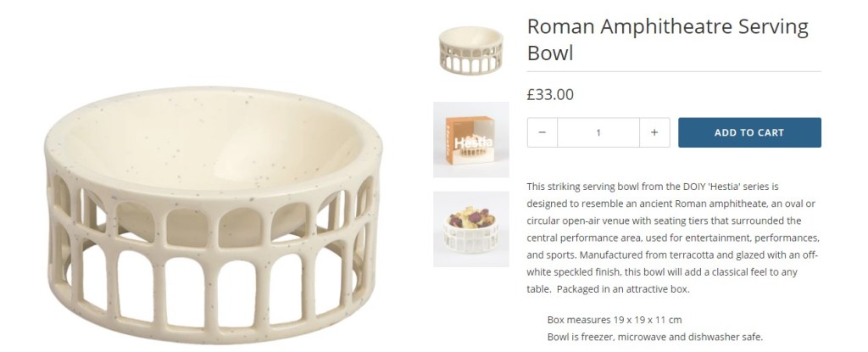868x352 pixels.
Task: Click the Roman Amphitheatre Serving Bowl title
Action: [x=667, y=39]
